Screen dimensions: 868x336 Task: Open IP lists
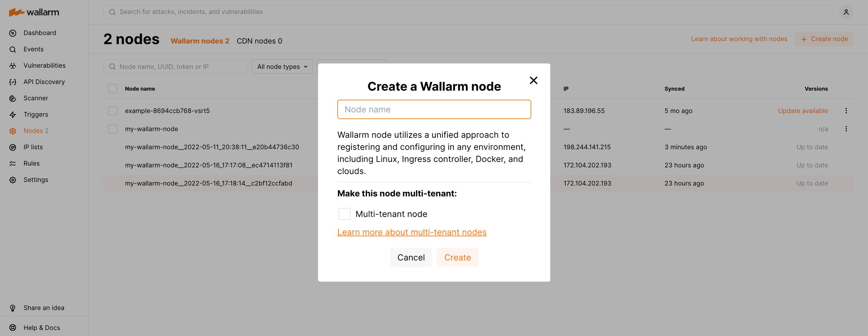pos(33,147)
